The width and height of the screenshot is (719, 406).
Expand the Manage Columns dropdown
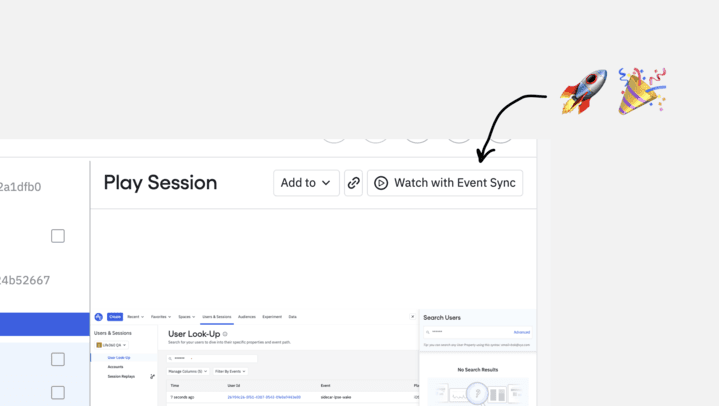pos(188,371)
